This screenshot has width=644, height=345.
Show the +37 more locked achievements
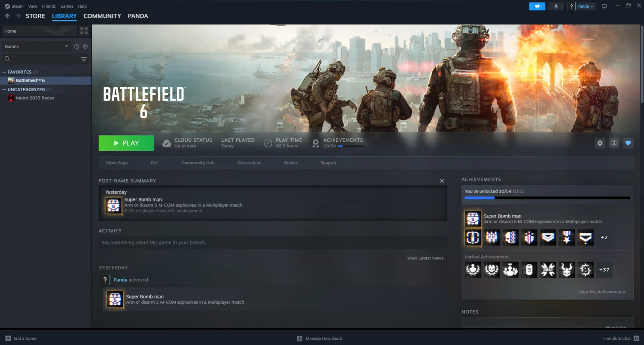click(604, 270)
